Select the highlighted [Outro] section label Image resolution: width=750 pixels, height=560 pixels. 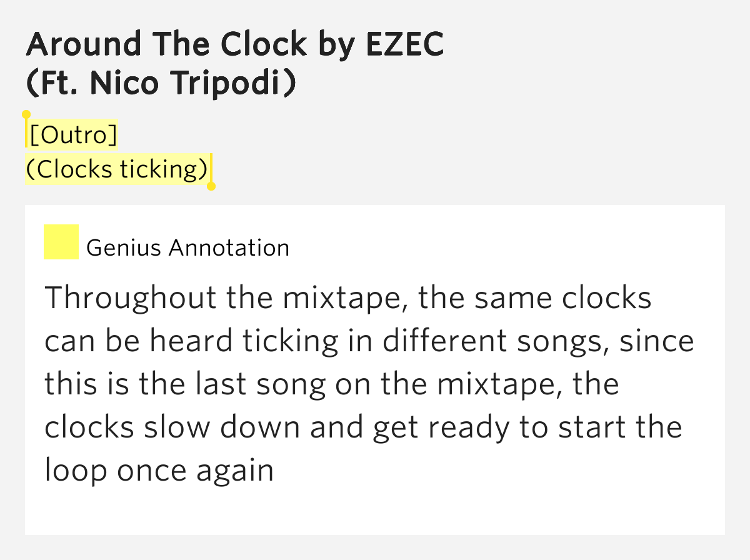[x=73, y=135]
